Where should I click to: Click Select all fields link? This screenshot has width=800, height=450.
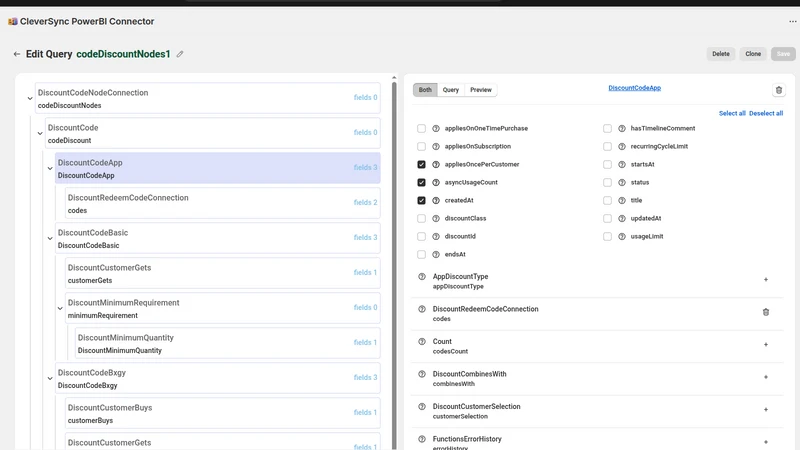tap(732, 113)
